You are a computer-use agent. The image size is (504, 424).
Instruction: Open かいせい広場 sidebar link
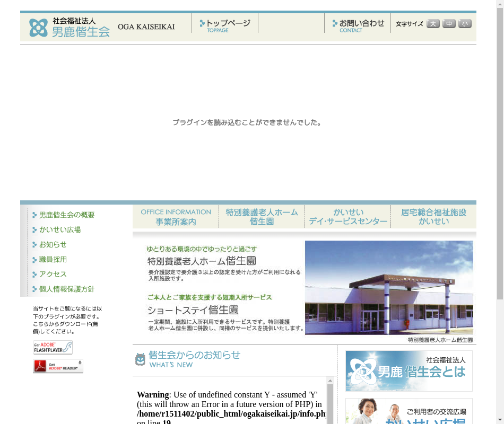(x=59, y=230)
